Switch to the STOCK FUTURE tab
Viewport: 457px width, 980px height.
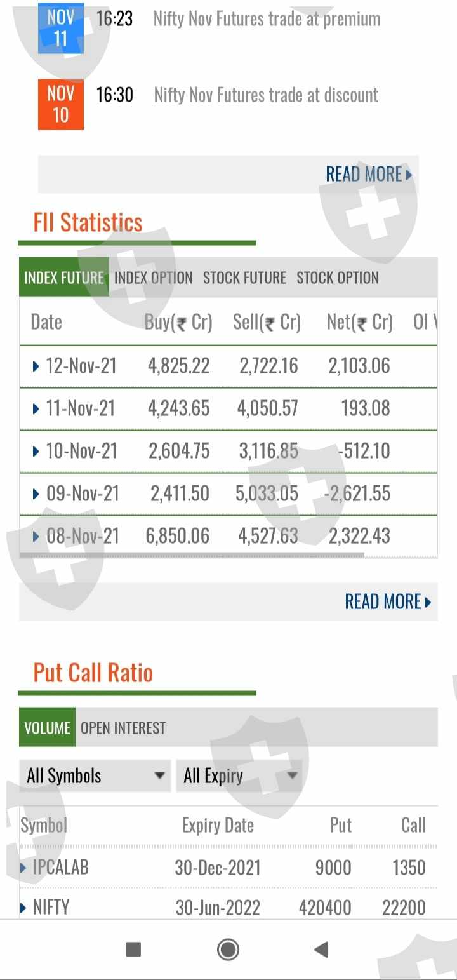244,278
